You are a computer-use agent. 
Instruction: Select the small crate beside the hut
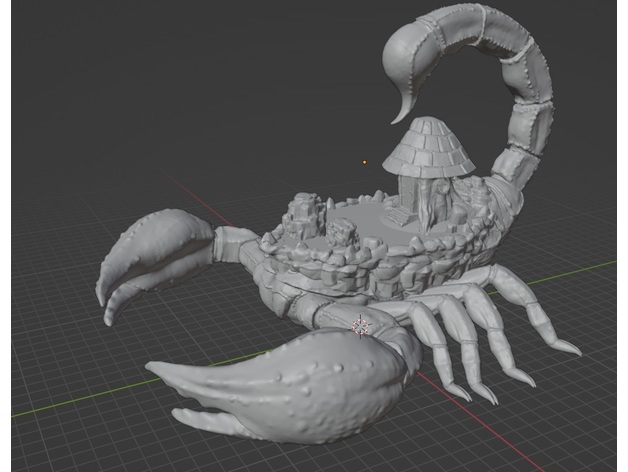coord(395,215)
